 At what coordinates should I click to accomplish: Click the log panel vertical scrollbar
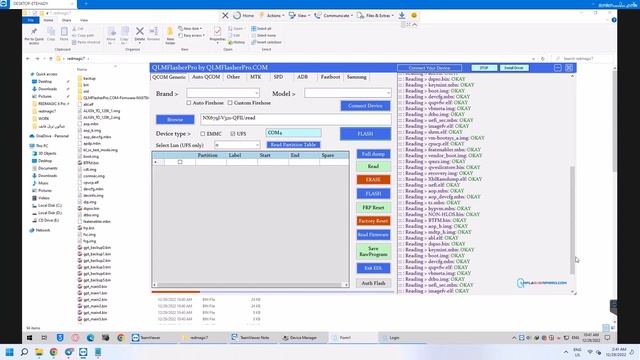pyautogui.click(x=572, y=220)
